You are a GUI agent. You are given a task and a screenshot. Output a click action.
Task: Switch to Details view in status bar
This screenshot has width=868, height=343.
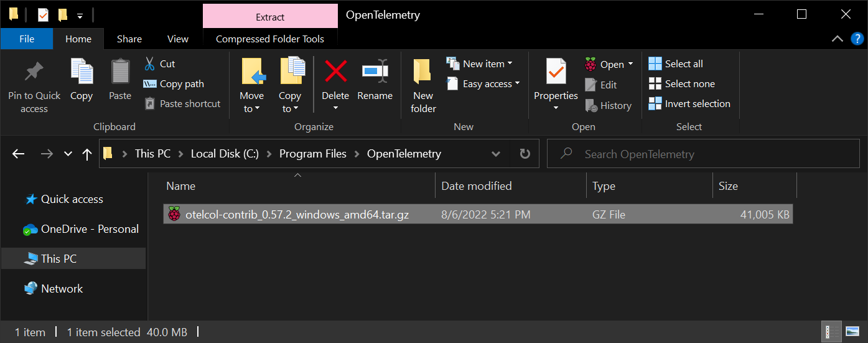[831, 331]
